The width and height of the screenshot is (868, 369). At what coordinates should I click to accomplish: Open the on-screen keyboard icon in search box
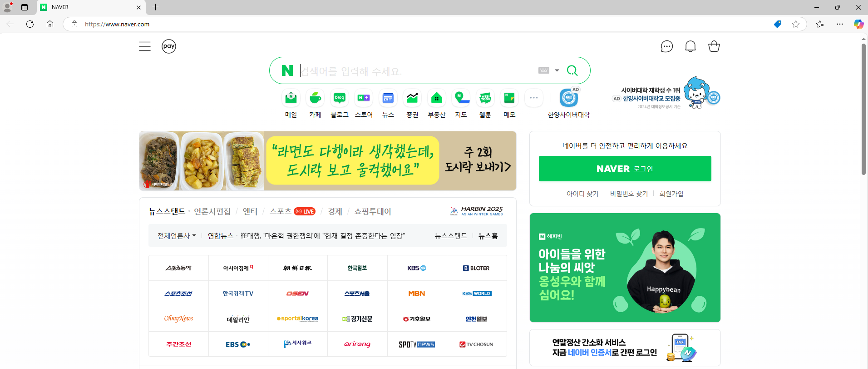[x=544, y=70]
